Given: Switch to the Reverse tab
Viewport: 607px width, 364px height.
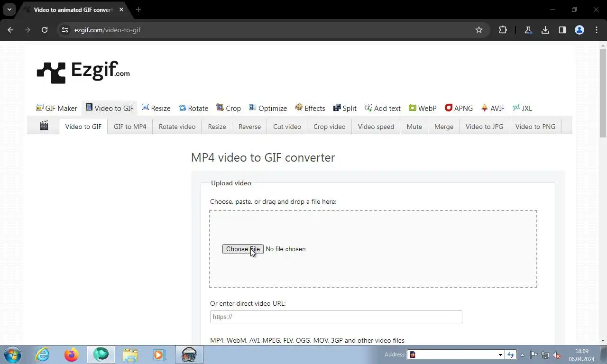Looking at the screenshot, I should tap(249, 127).
